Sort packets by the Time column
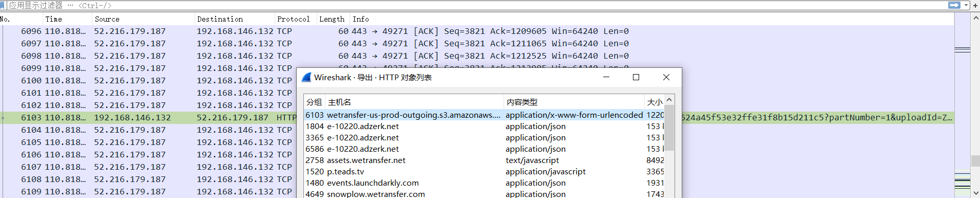Viewport: 980px width, 198px height. (67, 19)
